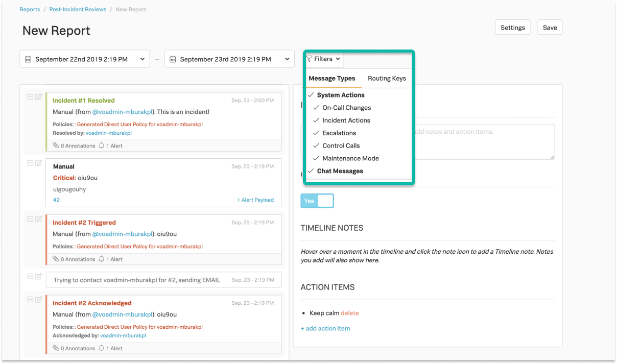The image size is (617, 364).
Task: Click the calendar icon in the end date picker
Action: point(173,59)
